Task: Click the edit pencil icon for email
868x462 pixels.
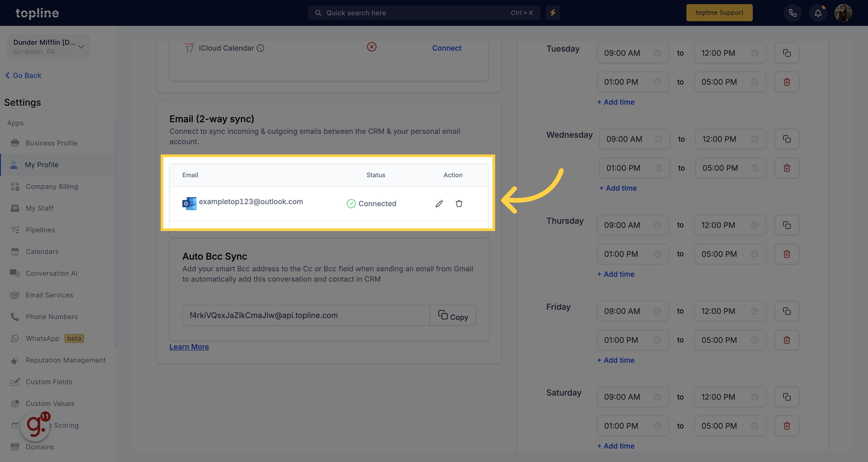Action: tap(438, 203)
